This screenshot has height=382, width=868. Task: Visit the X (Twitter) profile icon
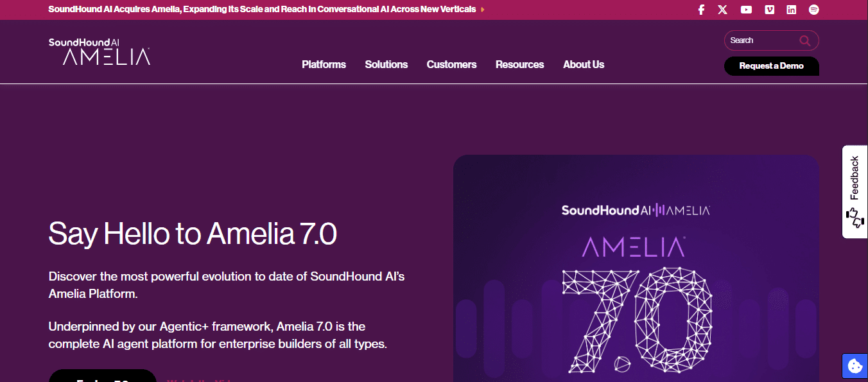(723, 10)
